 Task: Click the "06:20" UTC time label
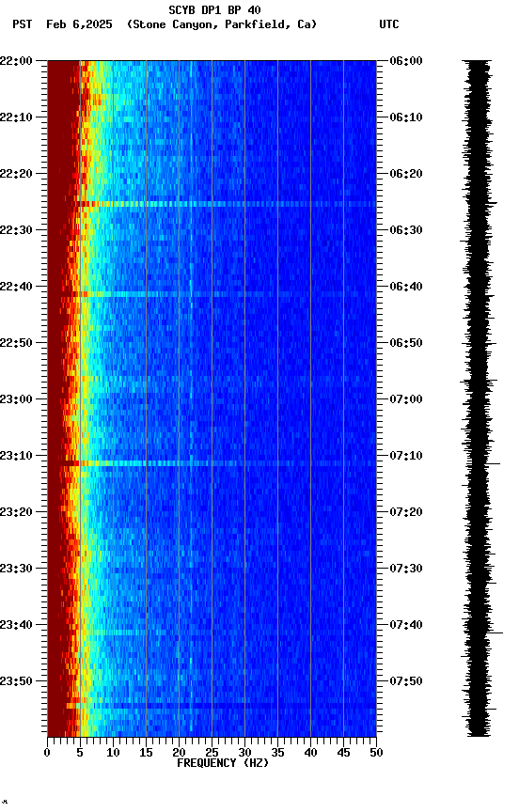(406, 174)
